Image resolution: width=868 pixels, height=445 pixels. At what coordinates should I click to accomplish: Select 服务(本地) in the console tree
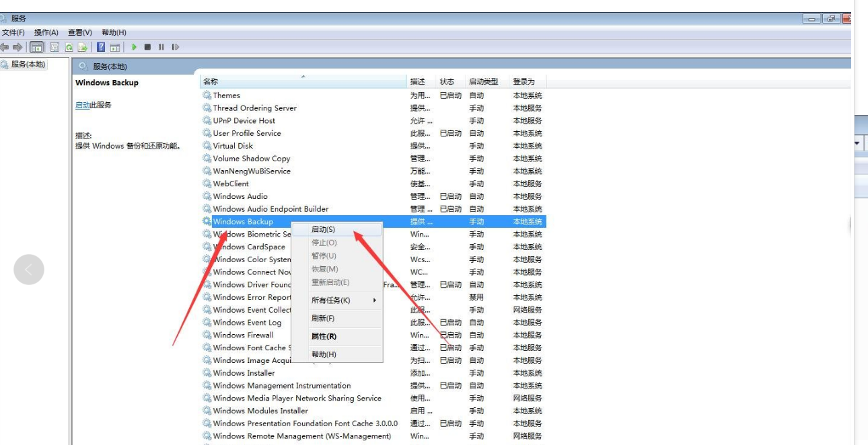pos(28,65)
